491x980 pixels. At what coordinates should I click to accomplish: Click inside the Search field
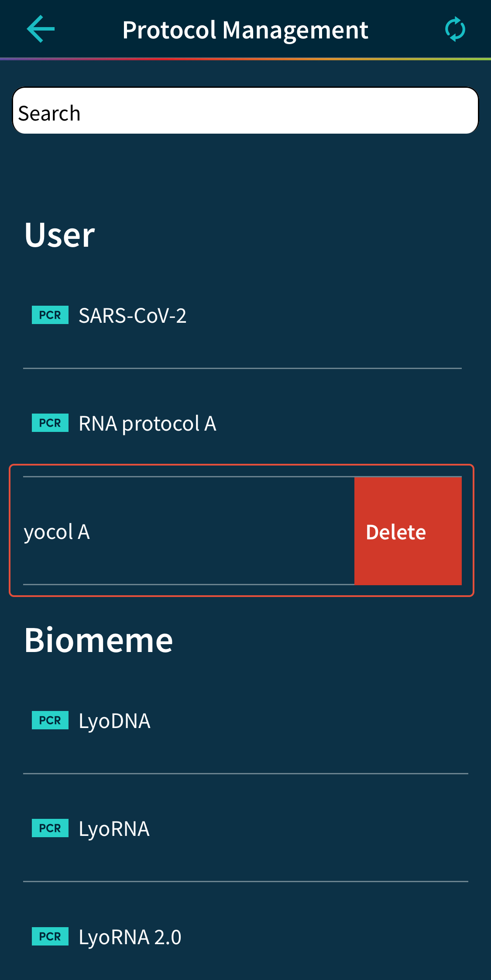click(245, 111)
